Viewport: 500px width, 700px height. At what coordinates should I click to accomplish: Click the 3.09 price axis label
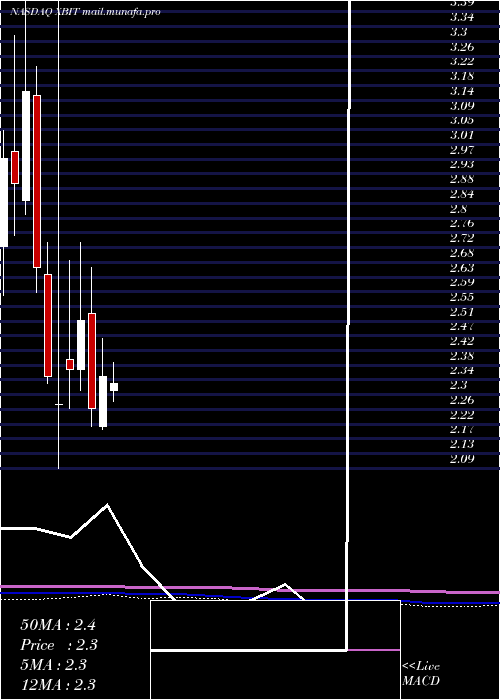tap(462, 106)
